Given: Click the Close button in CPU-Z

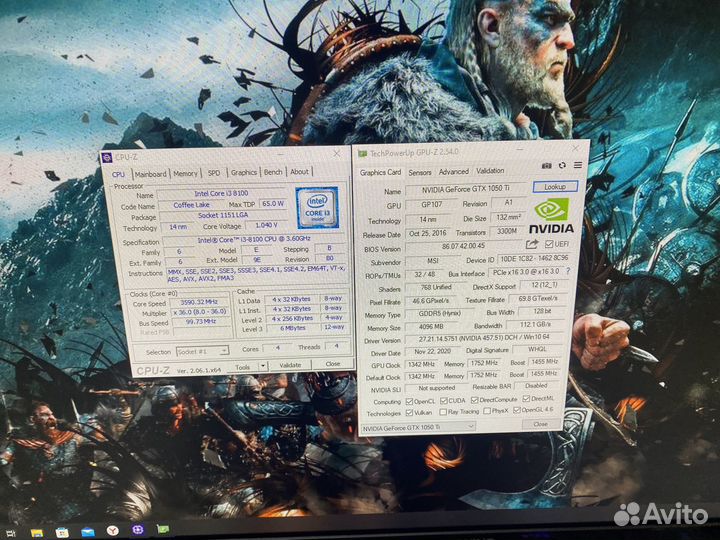Looking at the screenshot, I should click(x=333, y=364).
